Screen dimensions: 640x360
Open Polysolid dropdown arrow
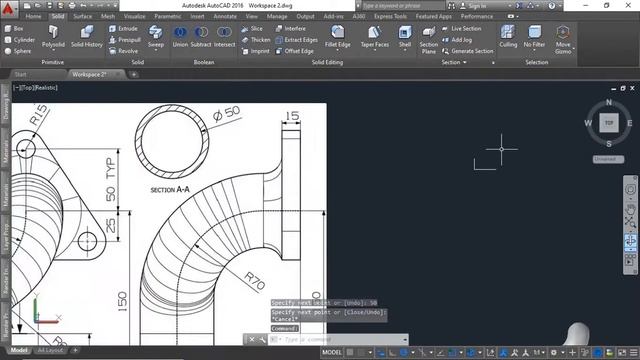pos(53,50)
